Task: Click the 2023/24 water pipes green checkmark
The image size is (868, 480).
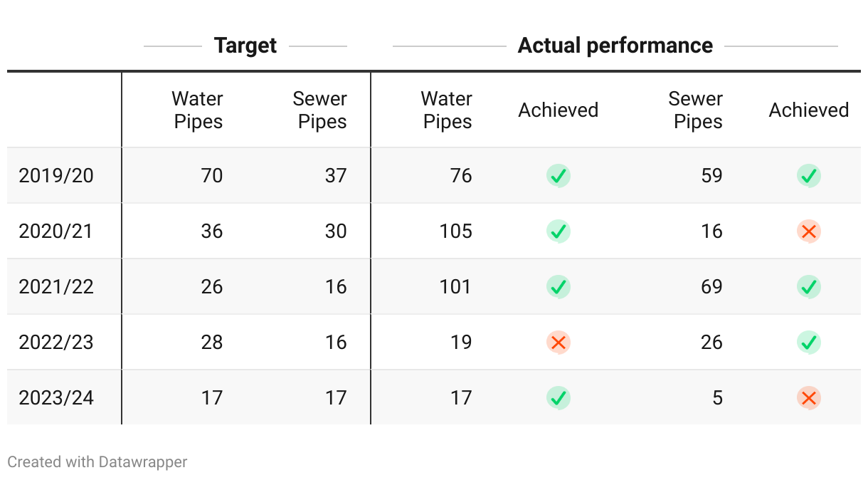Action: (x=559, y=397)
